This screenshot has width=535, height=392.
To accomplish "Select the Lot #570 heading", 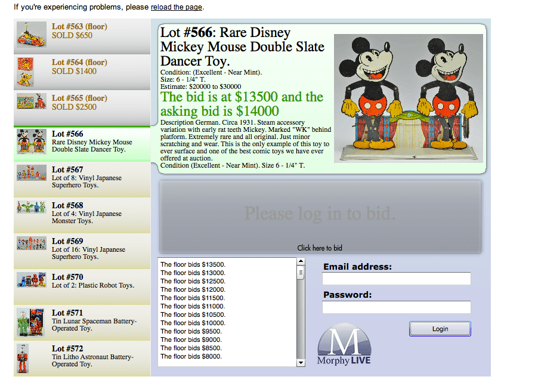I will point(67,277).
